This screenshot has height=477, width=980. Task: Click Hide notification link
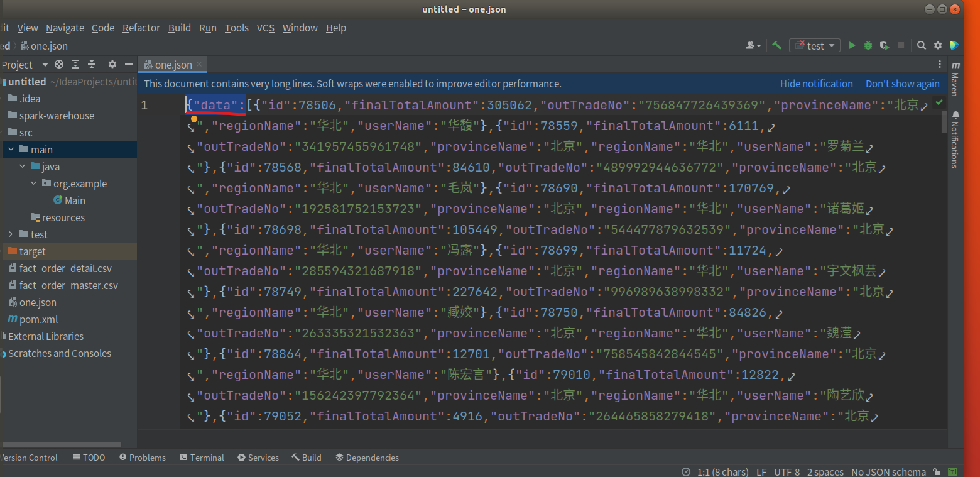[x=817, y=84]
